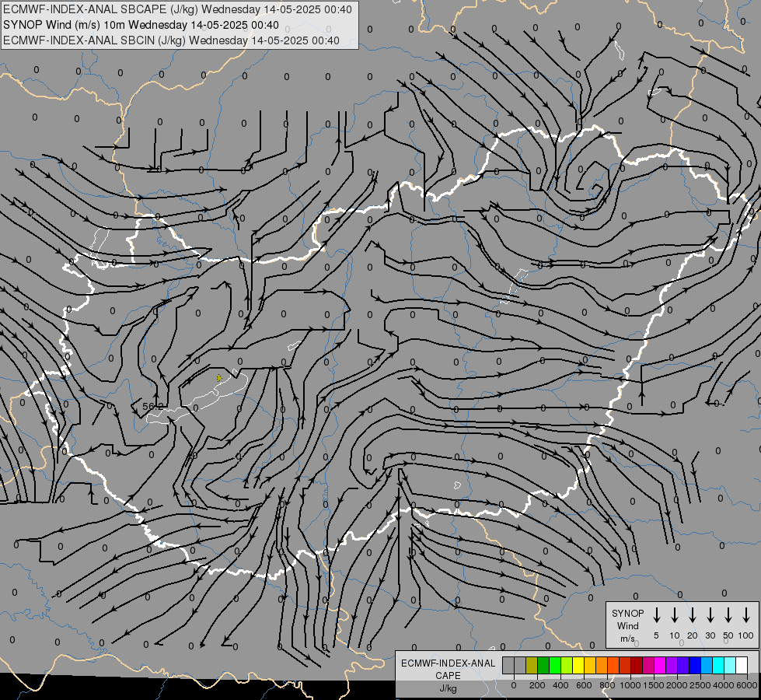Viewport: 761px width, 700px height.
Task: Select the red-orange CAPE swatch
Action: (613, 665)
